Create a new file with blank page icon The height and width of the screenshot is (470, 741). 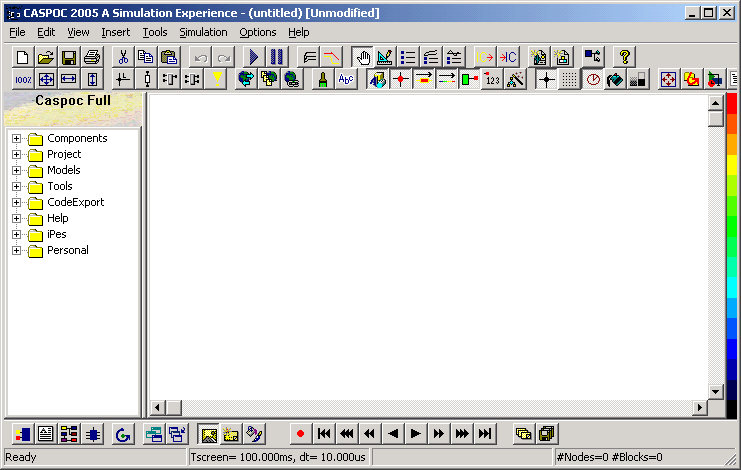(x=23, y=57)
